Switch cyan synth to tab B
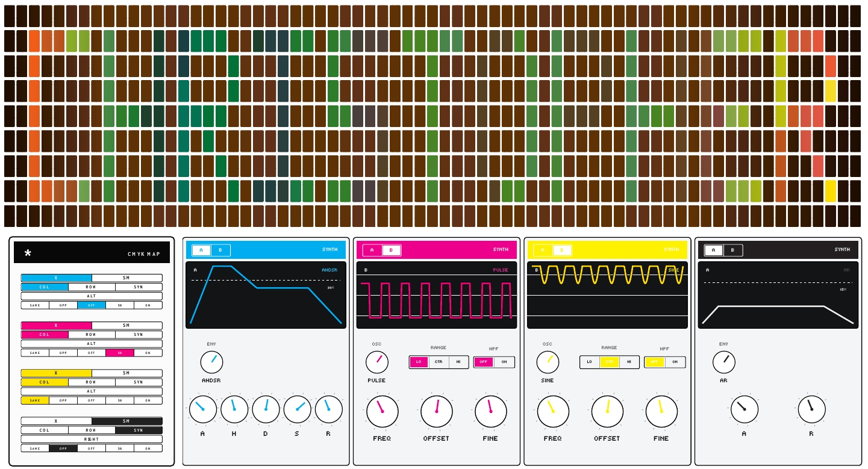 pos(220,250)
